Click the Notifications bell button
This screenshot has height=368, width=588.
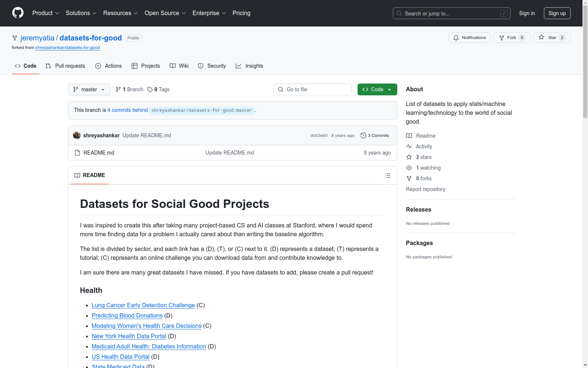(x=469, y=38)
